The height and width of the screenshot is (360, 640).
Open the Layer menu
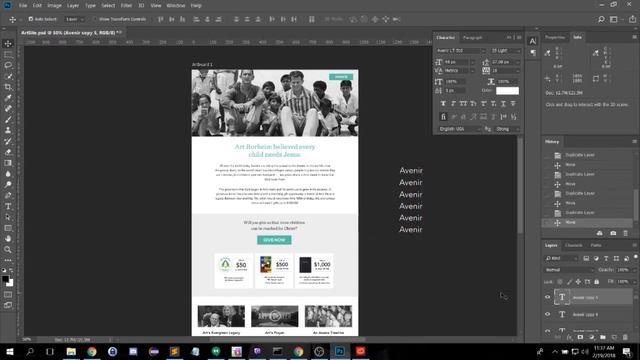[x=73, y=6]
